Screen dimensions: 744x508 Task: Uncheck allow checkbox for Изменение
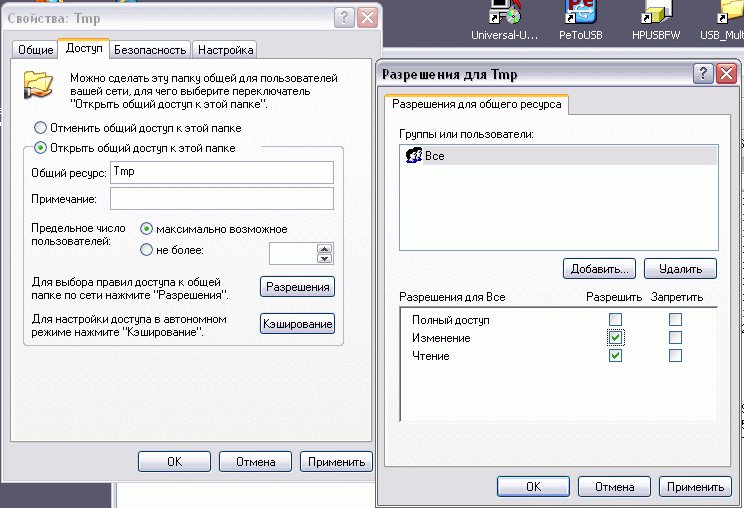tap(616, 338)
